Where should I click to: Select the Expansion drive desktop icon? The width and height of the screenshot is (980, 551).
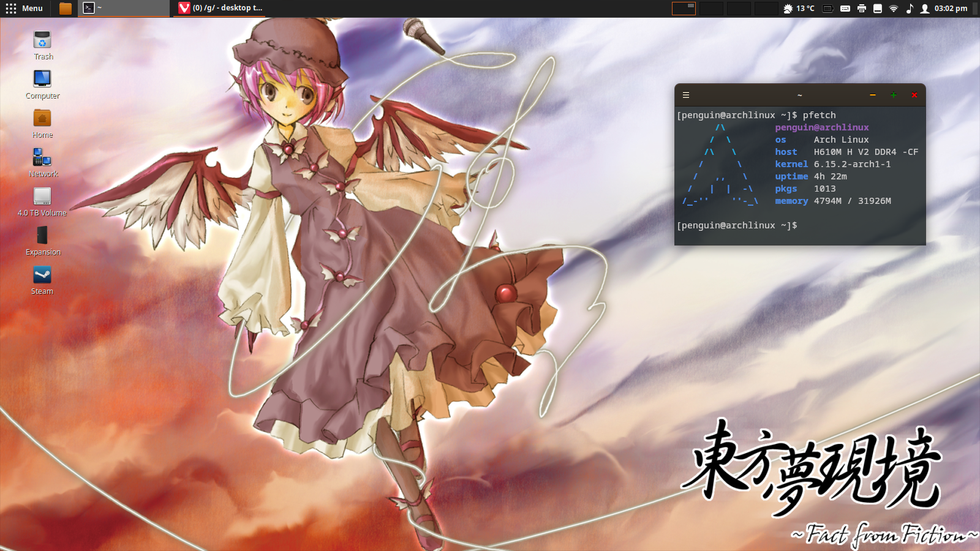pyautogui.click(x=43, y=241)
